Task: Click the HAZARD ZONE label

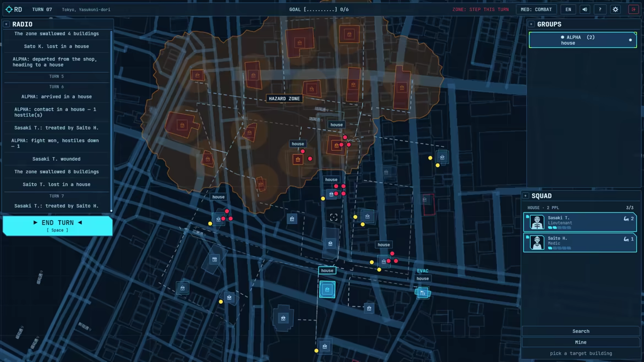Action: 284,98
